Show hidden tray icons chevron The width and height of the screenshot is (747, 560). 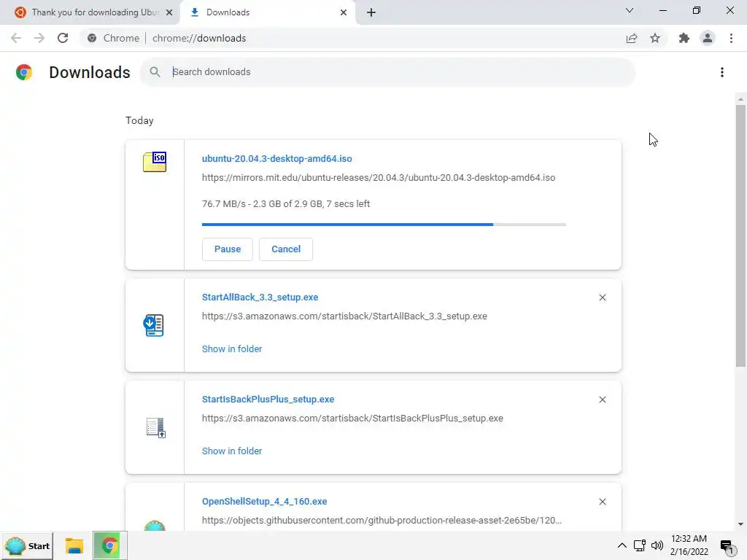point(622,545)
